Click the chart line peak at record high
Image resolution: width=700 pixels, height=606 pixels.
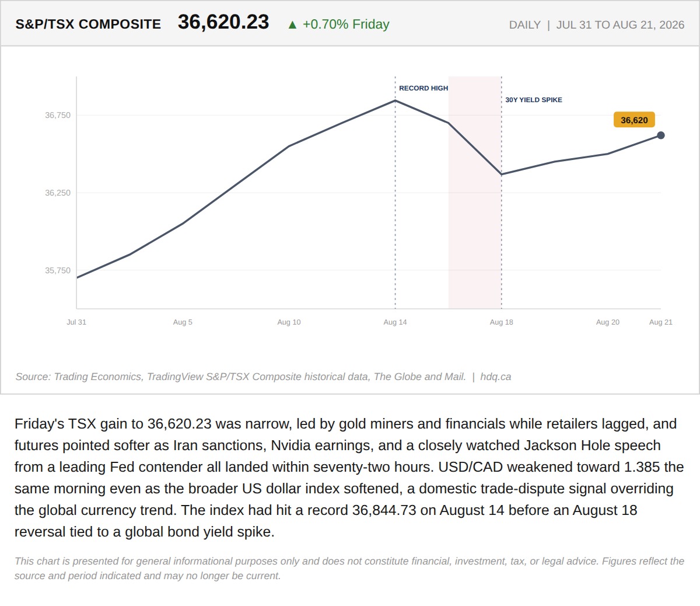click(x=395, y=100)
